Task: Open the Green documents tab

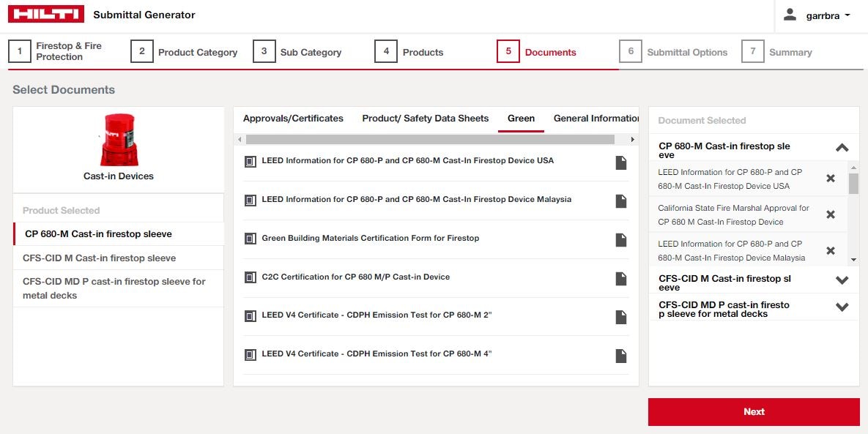Action: pyautogui.click(x=521, y=119)
